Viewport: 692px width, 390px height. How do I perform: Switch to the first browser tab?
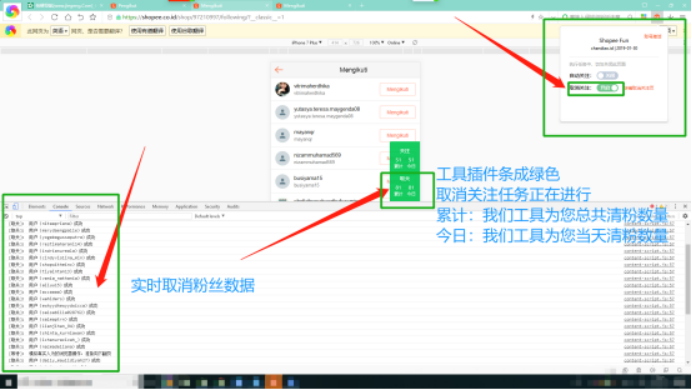[65, 6]
